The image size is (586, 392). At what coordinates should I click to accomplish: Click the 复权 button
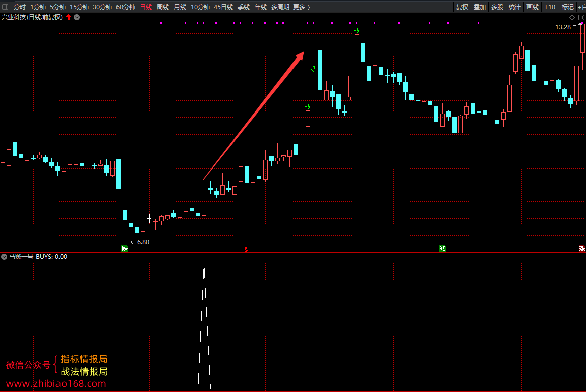point(462,7)
